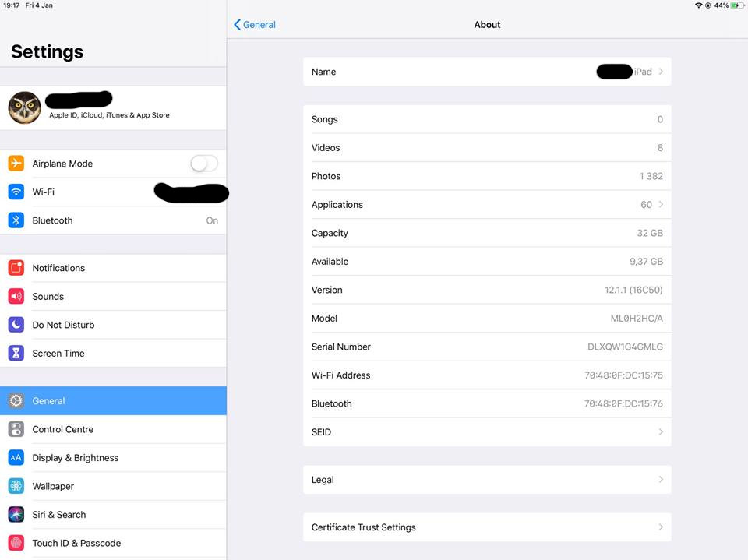Image resolution: width=748 pixels, height=560 pixels.
Task: Open device Name row chevron
Action: pyautogui.click(x=662, y=72)
